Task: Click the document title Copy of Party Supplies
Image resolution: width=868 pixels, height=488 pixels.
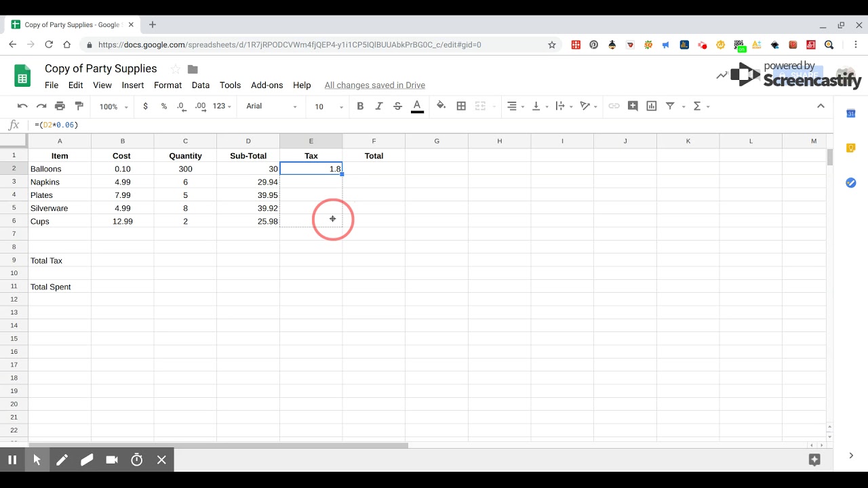Action: 101,68
